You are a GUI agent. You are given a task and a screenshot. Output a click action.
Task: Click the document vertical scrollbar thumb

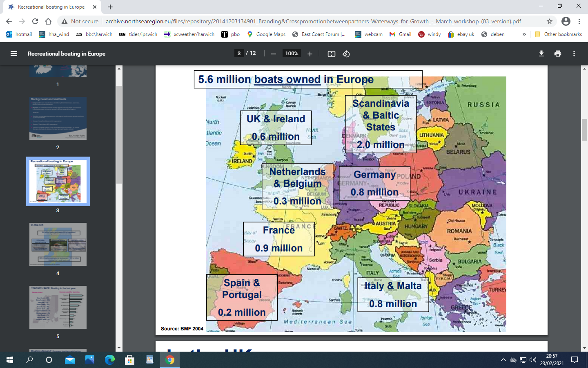[584, 130]
